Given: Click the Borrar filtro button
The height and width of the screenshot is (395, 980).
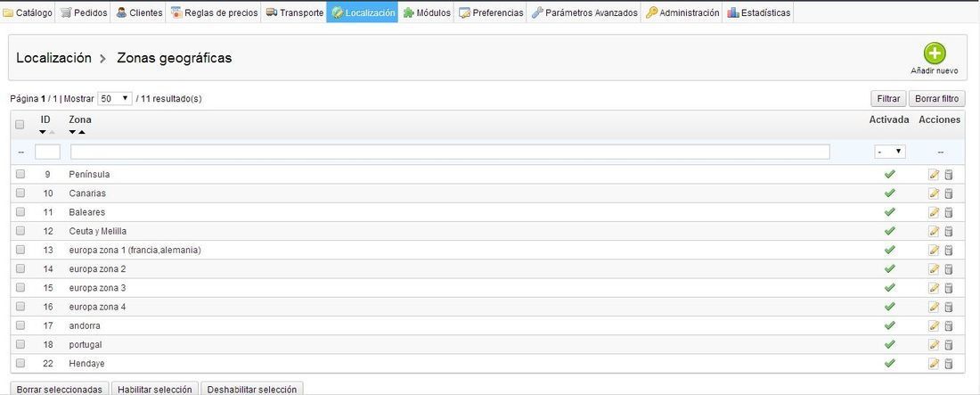Looking at the screenshot, I should (937, 99).
